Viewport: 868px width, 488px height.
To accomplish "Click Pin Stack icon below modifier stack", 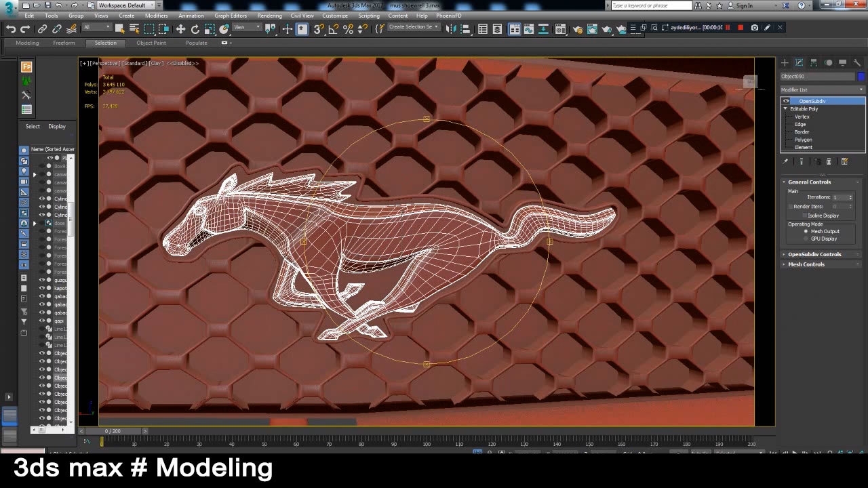I will point(785,161).
